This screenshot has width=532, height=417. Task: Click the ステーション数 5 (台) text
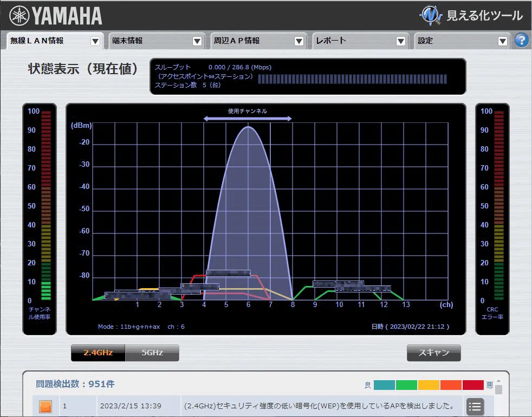pos(188,85)
